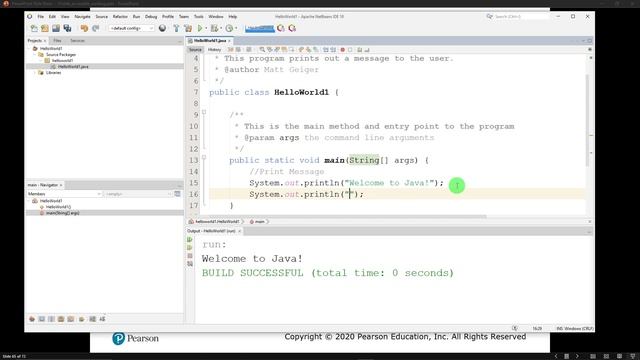Click the editor vertical scrollbar
640x360 pixels.
(x=587, y=120)
